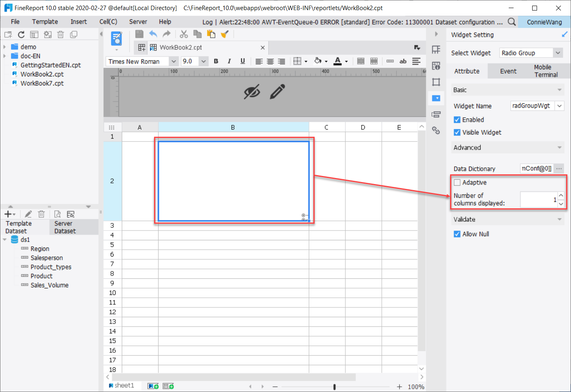Center-align cell text
Viewport: 571px width, 392px height.
[270, 61]
